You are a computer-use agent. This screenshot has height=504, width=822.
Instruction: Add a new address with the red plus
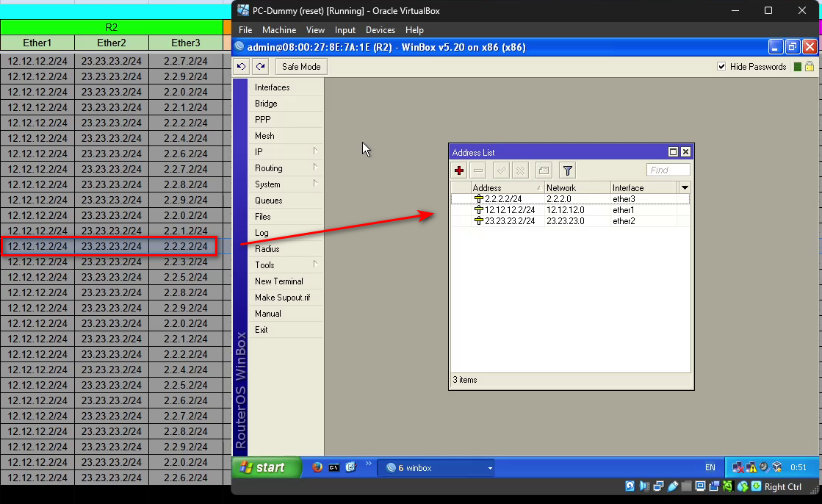pyautogui.click(x=459, y=170)
